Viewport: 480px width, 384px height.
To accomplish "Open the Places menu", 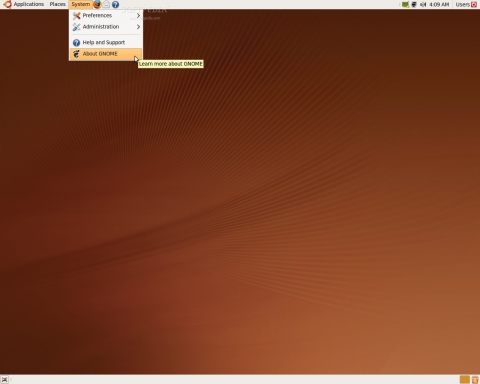I will (x=57, y=4).
